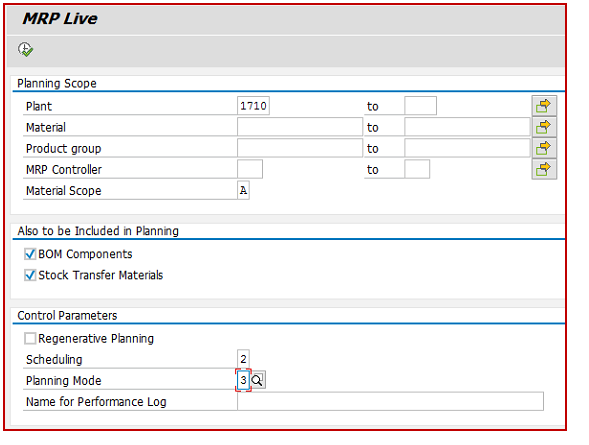
Task: Click the Product group to field
Action: tap(467, 148)
